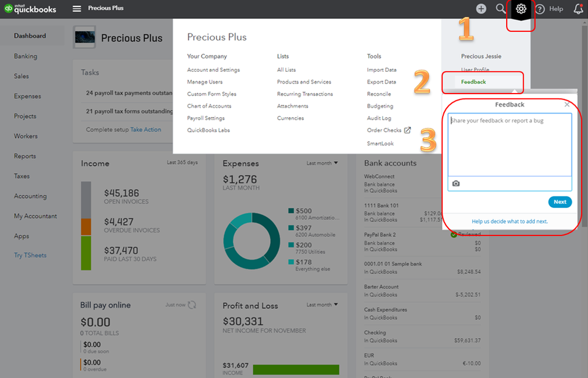588x378 pixels.
Task: Open Currencies list
Action: [x=290, y=118]
